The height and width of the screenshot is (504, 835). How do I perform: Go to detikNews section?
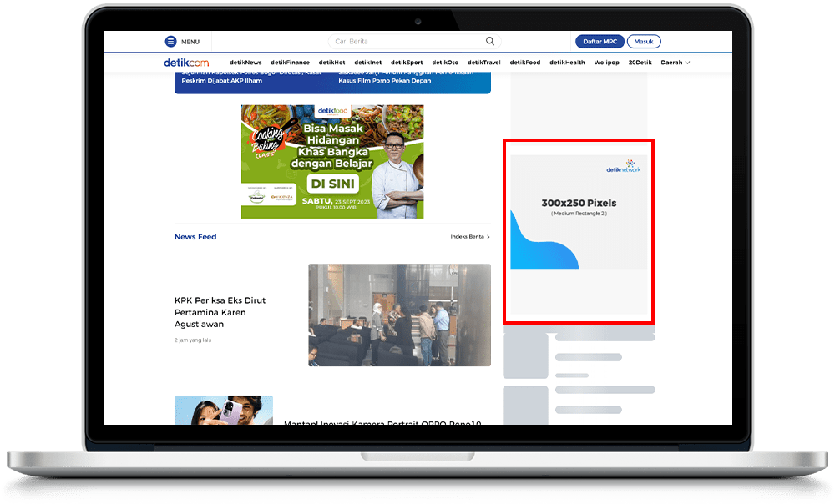[245, 63]
